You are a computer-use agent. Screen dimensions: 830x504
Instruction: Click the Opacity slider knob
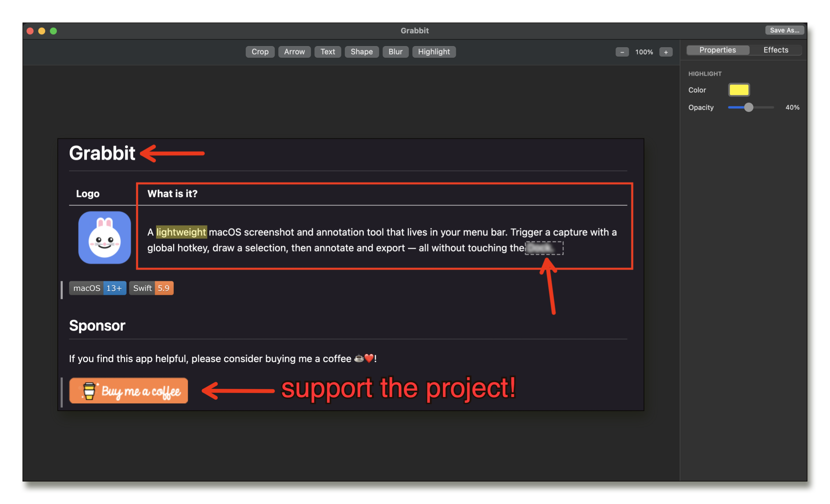click(x=748, y=108)
